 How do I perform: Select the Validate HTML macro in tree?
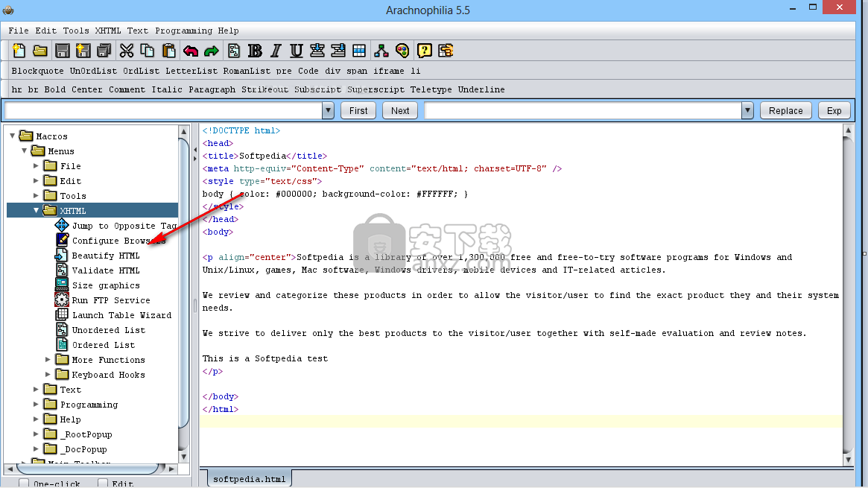click(x=106, y=270)
